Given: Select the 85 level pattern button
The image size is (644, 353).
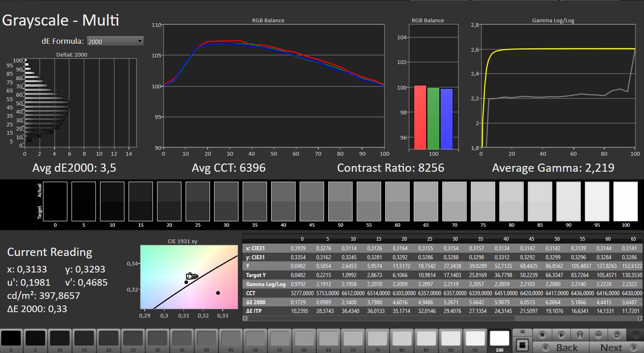Looking at the screenshot, I should (426, 341).
